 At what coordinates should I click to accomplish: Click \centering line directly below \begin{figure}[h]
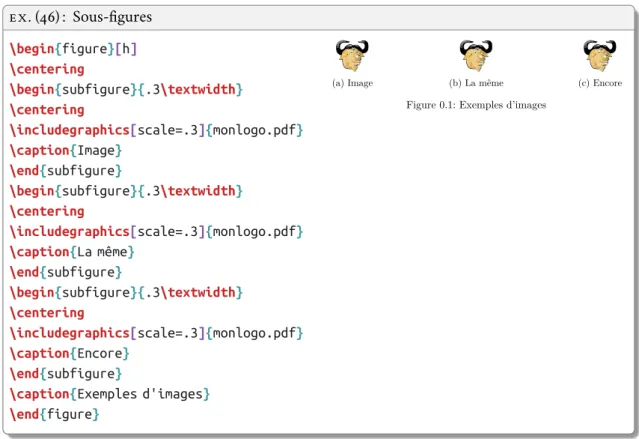pos(47,69)
